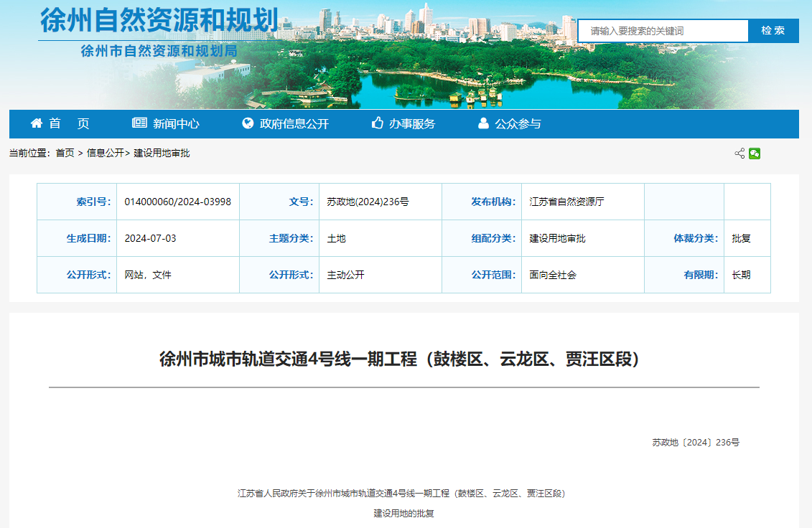
Task: Click the keyword search input box
Action: tap(661, 30)
